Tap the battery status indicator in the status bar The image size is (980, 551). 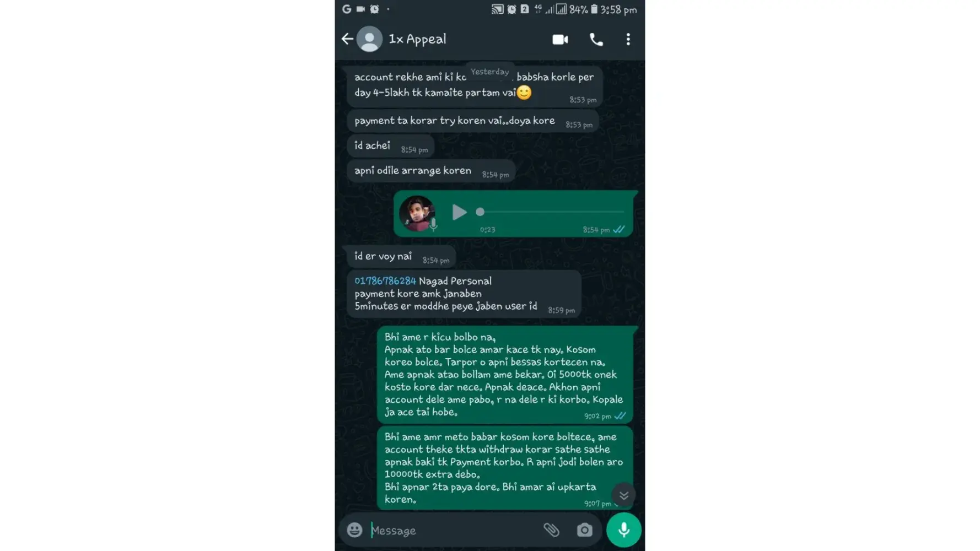tap(594, 9)
